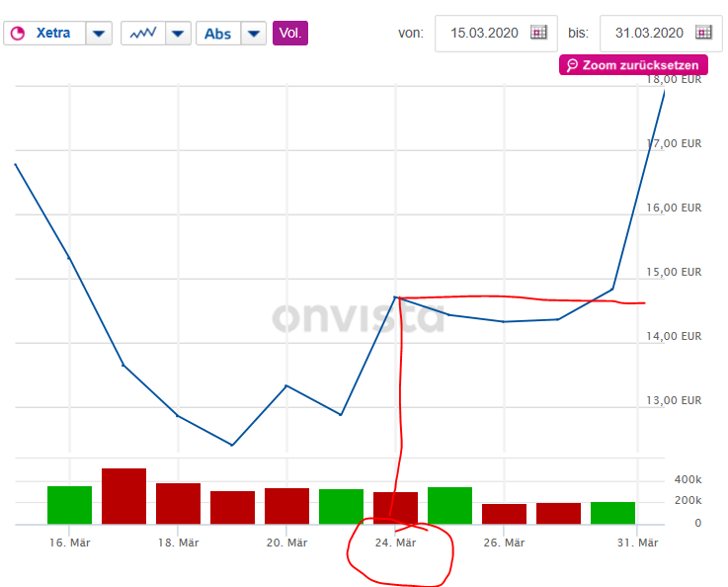Click the 18. Mär axis label
This screenshot has height=587, width=728.
tap(178, 543)
